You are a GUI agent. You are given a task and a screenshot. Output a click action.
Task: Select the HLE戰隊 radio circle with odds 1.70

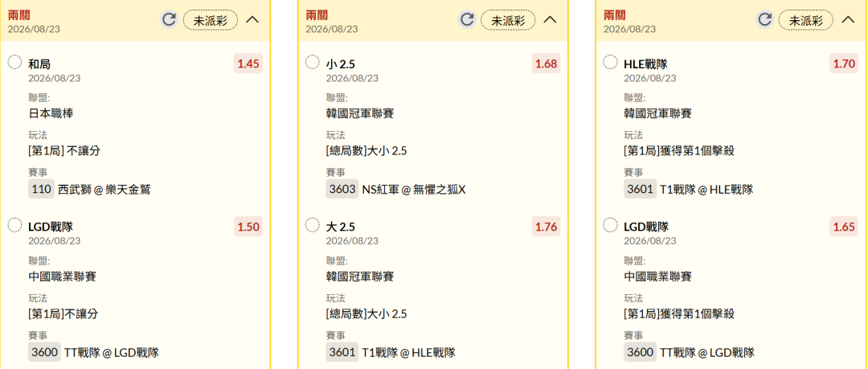(x=610, y=62)
